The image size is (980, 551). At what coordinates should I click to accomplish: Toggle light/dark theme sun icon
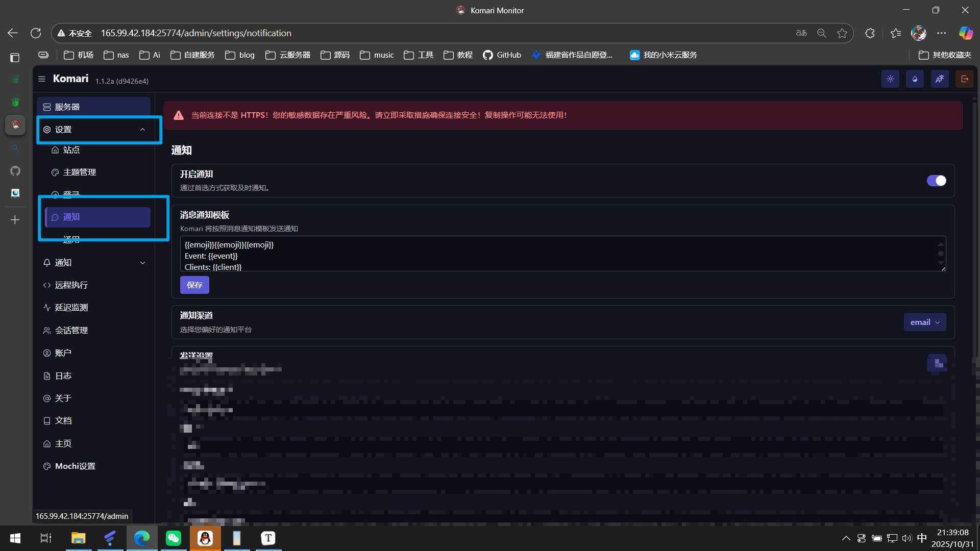[x=890, y=79]
